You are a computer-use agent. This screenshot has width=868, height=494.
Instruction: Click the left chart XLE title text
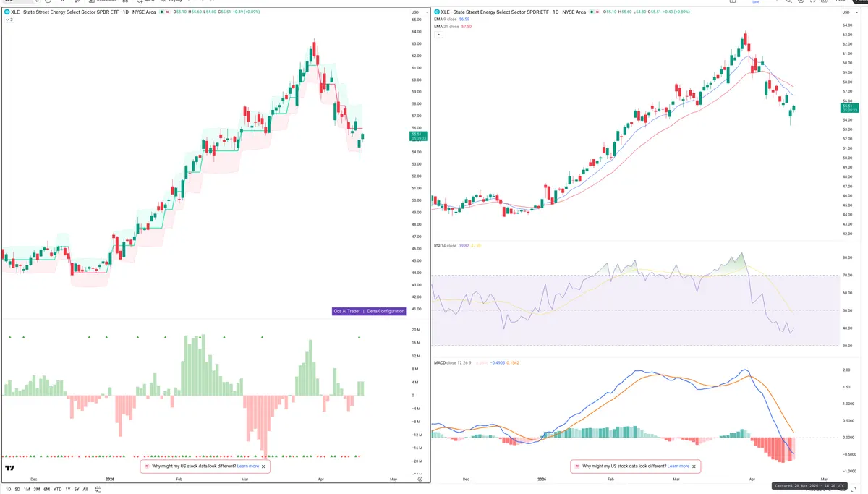(x=83, y=12)
